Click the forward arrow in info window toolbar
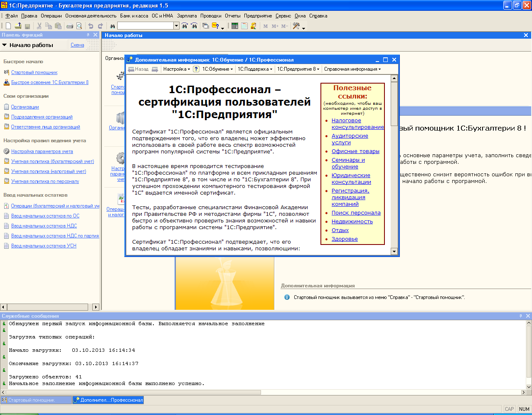Viewport: 532px width, 415px height. [x=155, y=69]
